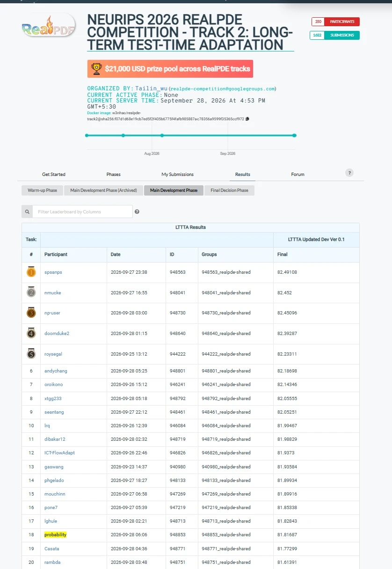Open participant doomduke2 profile link
The image size is (392, 569).
57,334
